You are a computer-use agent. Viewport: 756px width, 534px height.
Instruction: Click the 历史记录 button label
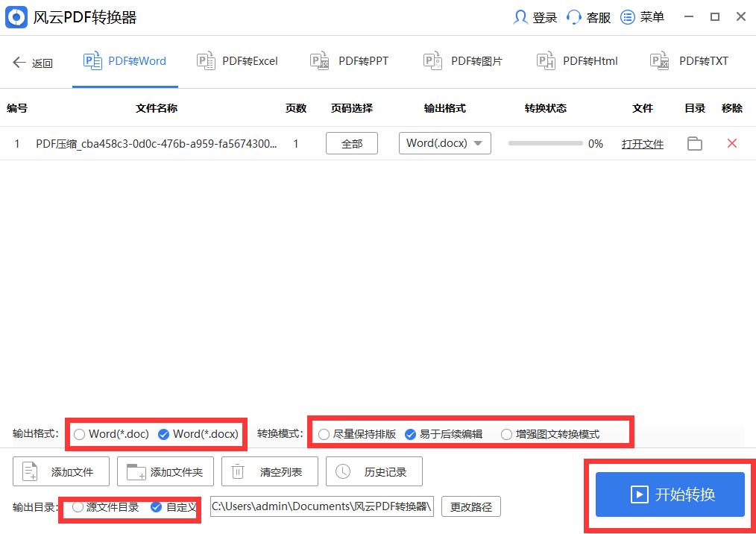(x=385, y=472)
